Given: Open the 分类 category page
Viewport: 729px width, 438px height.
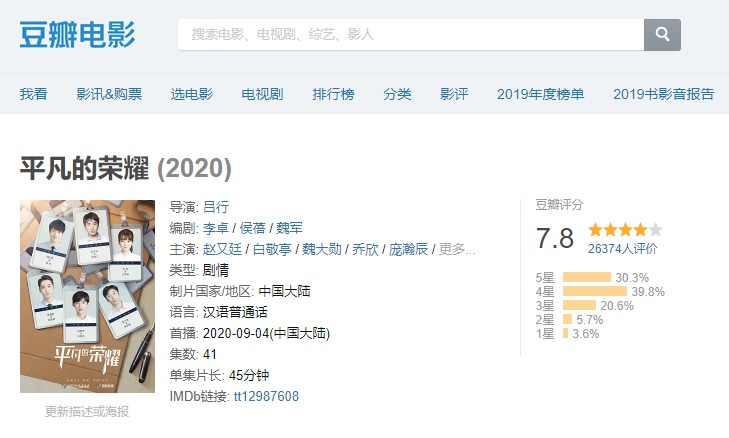Looking at the screenshot, I should click(397, 94).
